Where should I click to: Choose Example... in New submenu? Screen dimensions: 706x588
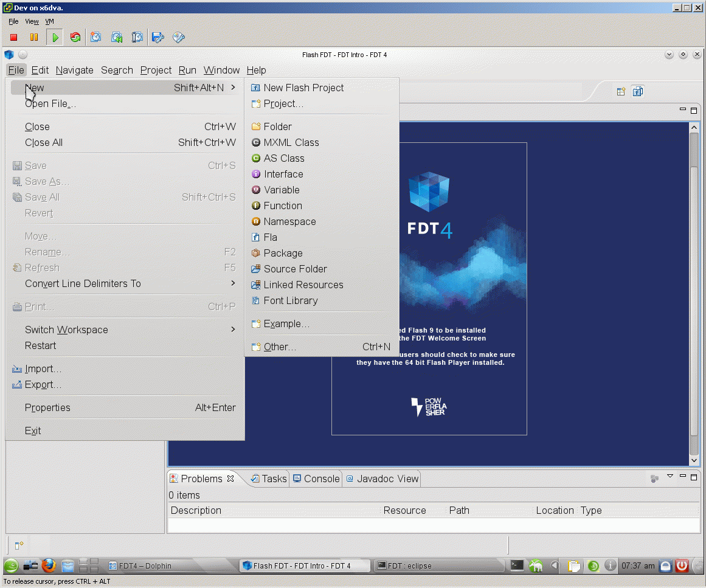click(x=322, y=323)
